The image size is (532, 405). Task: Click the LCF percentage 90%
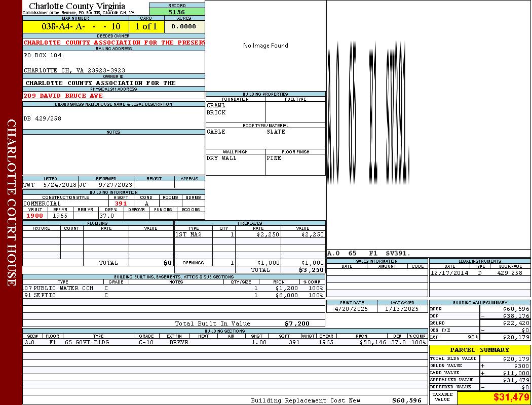[x=473, y=337]
